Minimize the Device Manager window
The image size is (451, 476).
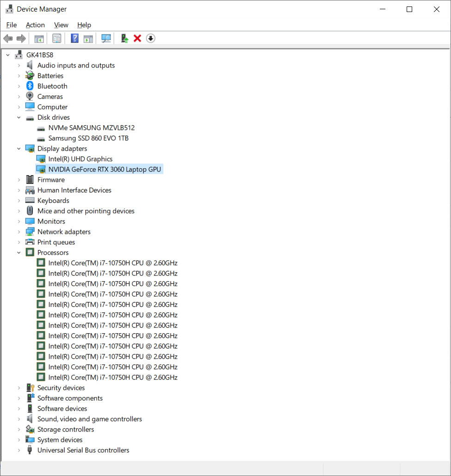(x=383, y=9)
